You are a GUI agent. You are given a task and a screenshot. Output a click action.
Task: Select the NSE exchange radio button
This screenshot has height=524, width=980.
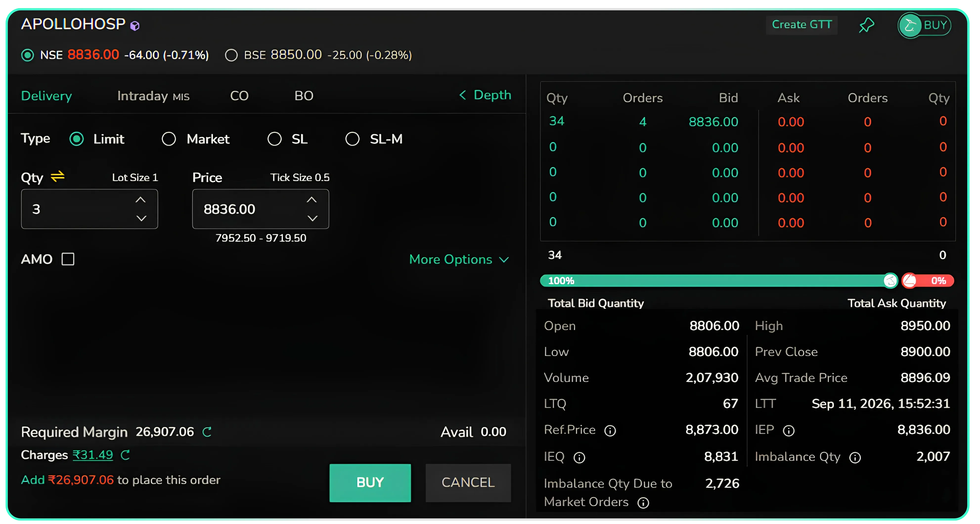pyautogui.click(x=27, y=55)
